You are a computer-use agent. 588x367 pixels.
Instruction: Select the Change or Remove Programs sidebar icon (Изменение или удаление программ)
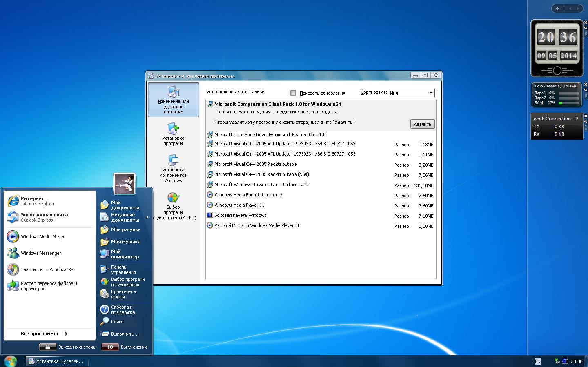click(x=174, y=100)
